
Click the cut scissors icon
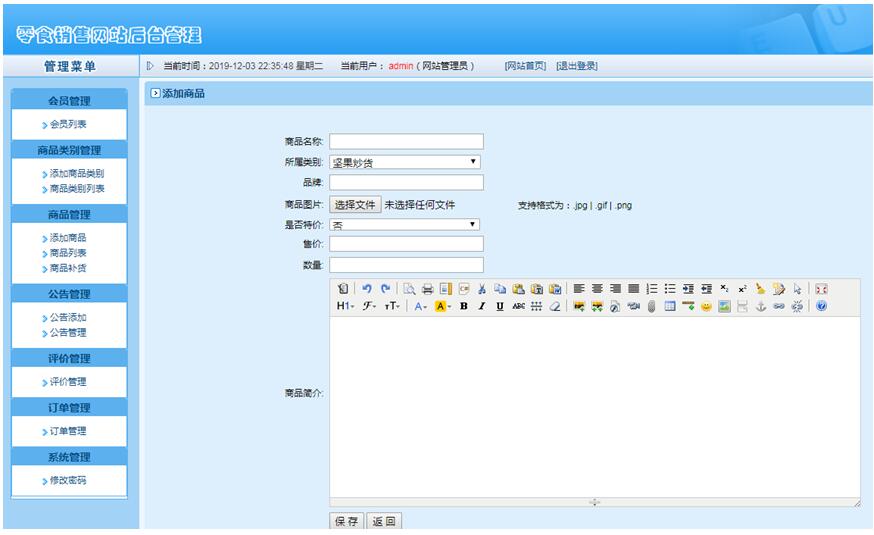pyautogui.click(x=482, y=288)
